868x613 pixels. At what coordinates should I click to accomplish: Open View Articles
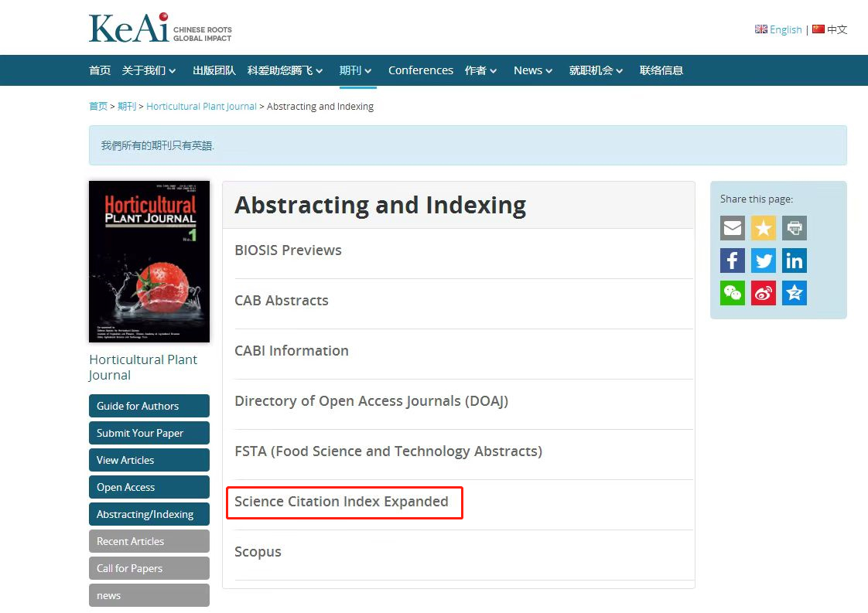[x=149, y=460]
